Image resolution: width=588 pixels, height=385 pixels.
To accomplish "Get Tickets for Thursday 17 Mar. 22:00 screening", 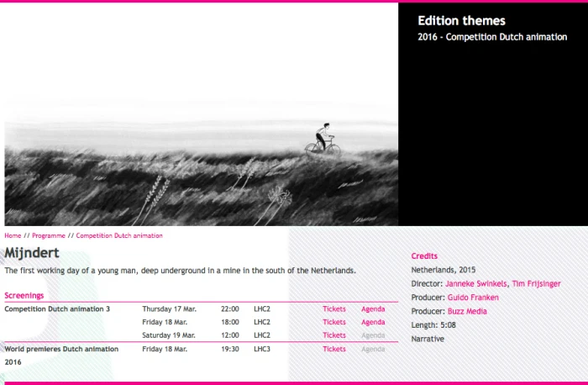I will pos(334,309).
